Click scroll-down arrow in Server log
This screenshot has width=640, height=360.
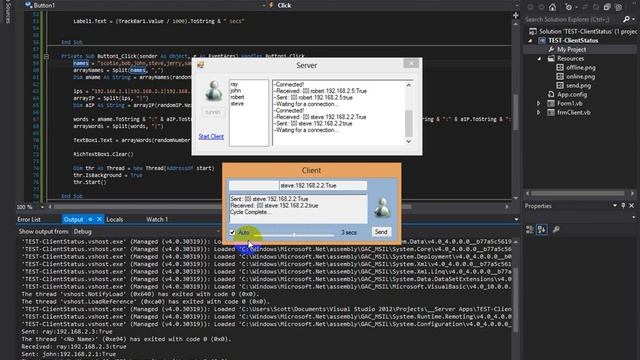(x=409, y=141)
